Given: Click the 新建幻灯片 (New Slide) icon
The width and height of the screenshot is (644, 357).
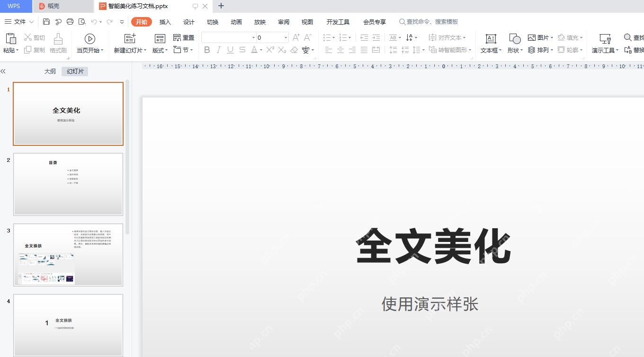Looking at the screenshot, I should click(130, 38).
